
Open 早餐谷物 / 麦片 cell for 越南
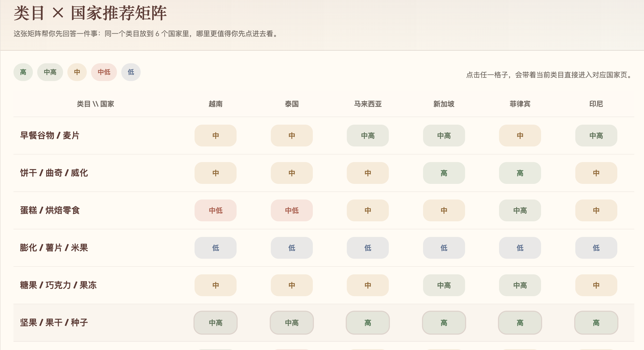tap(216, 135)
